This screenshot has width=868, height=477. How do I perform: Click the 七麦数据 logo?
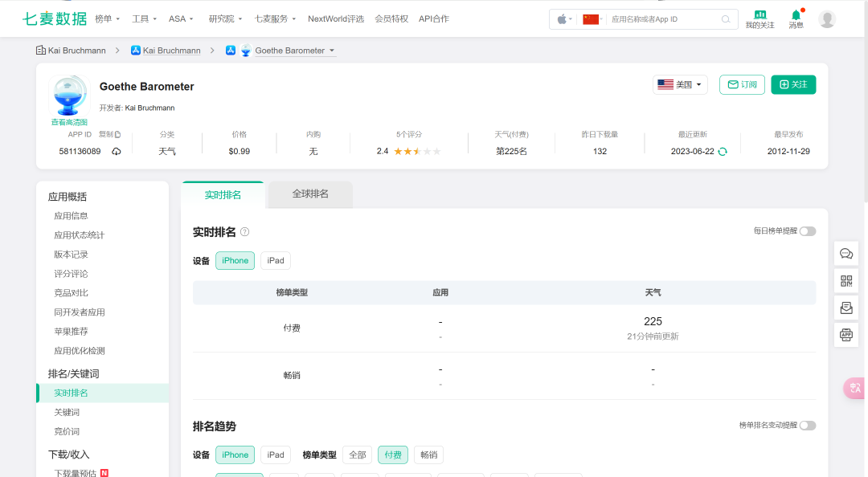tap(55, 18)
